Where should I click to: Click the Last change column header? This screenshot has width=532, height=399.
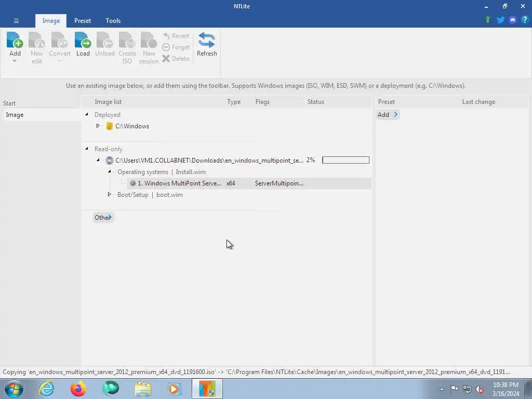pos(478,102)
